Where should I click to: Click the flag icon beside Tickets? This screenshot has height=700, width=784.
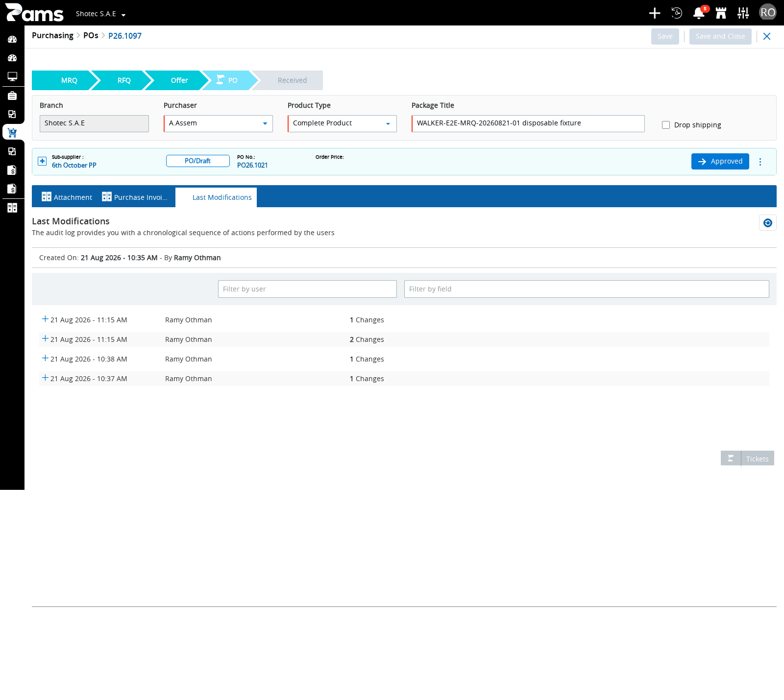(731, 459)
